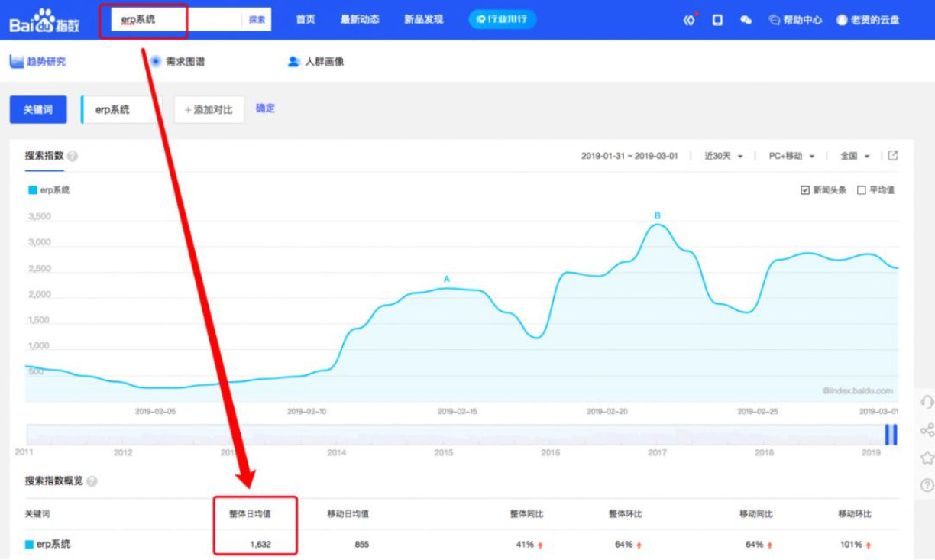Click the 2017 label on the year timeline

pyautogui.click(x=657, y=453)
